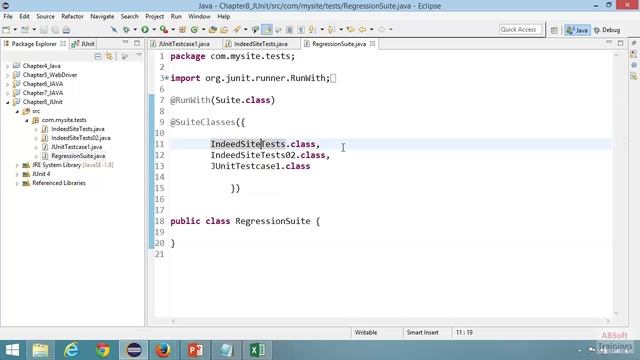
Task: Expand the Chapter4_Java project
Action: [x=7, y=66]
